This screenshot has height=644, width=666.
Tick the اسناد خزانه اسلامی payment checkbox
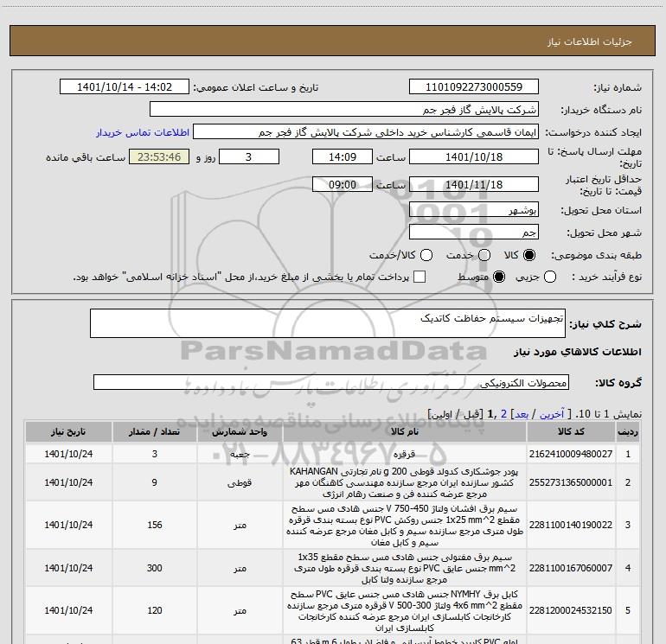coord(419,277)
